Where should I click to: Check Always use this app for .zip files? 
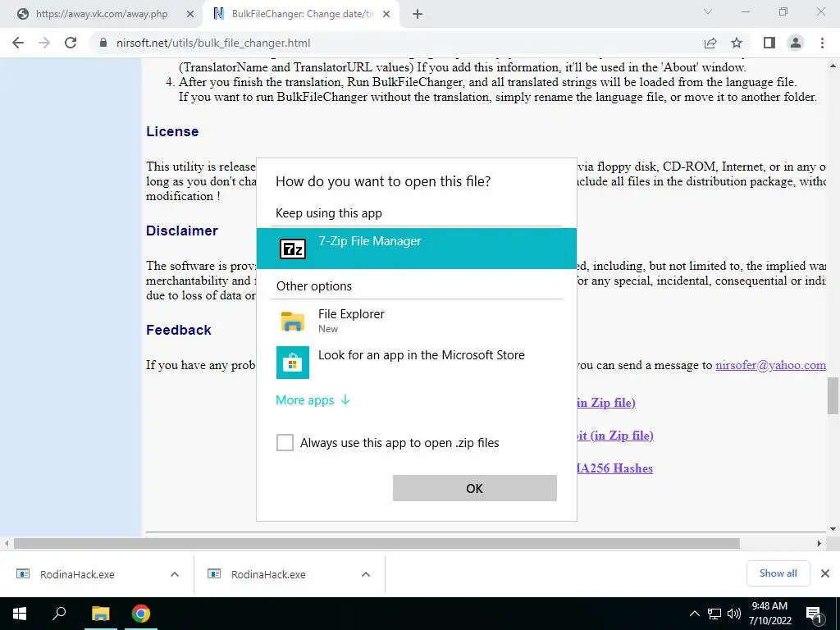pyautogui.click(x=285, y=442)
